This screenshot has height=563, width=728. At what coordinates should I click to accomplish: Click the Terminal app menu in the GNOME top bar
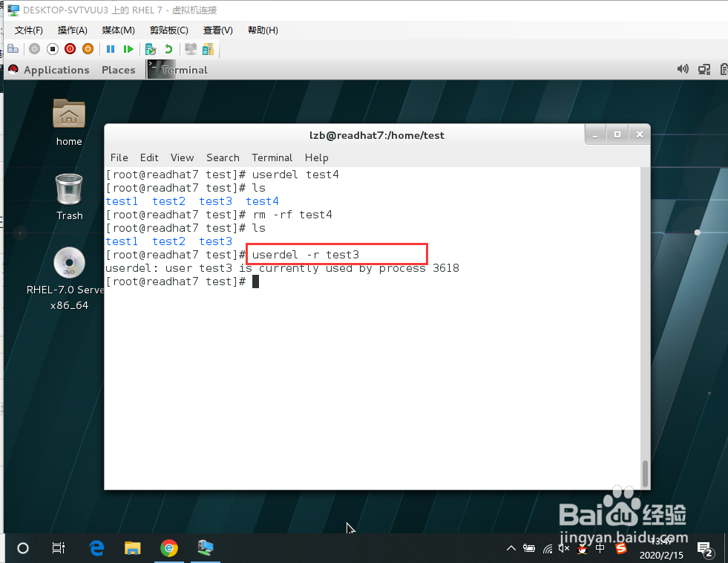coord(178,70)
